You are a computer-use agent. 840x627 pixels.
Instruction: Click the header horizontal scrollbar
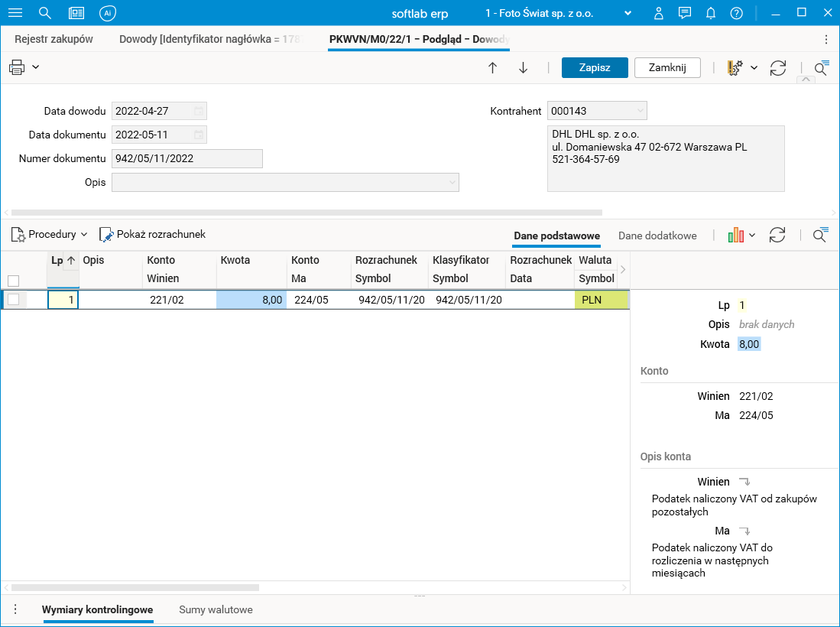click(x=306, y=213)
